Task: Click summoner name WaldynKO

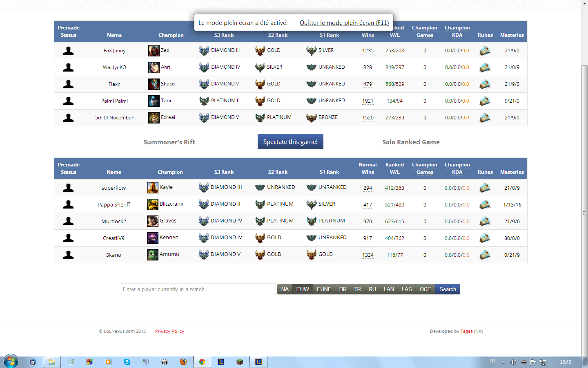Action: pyautogui.click(x=114, y=67)
